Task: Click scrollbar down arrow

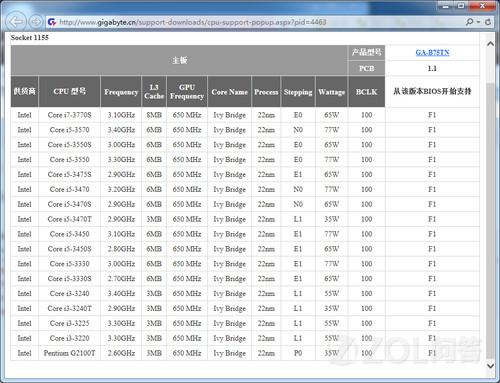Action: [490, 366]
